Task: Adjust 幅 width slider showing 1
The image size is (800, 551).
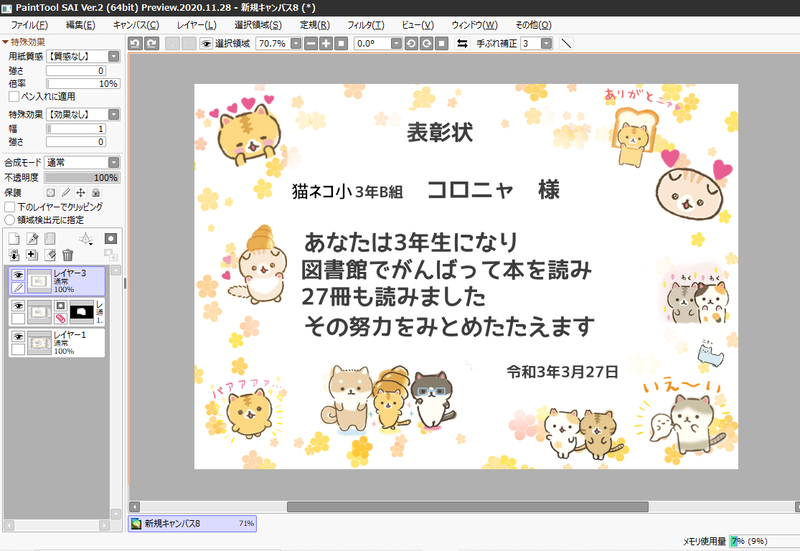Action: pos(76,129)
